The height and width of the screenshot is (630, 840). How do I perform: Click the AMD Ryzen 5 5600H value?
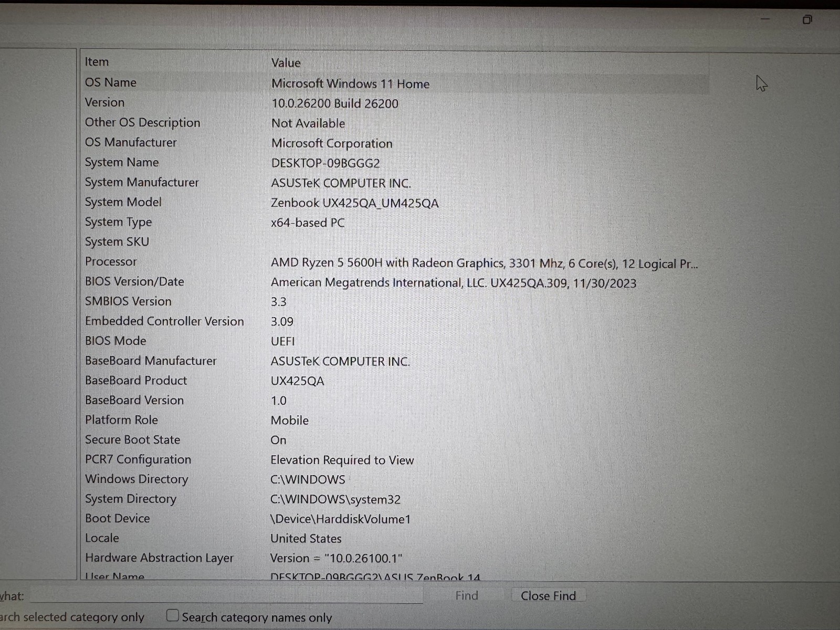tap(484, 263)
